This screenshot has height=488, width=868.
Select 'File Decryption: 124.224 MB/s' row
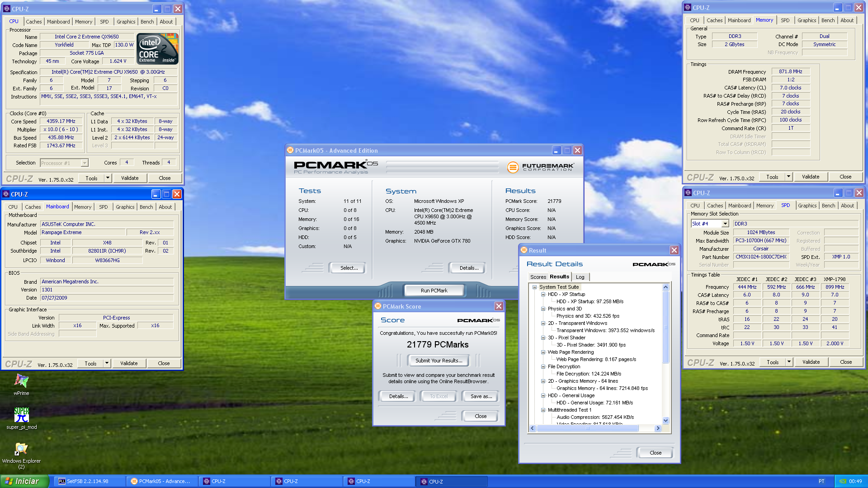point(589,374)
